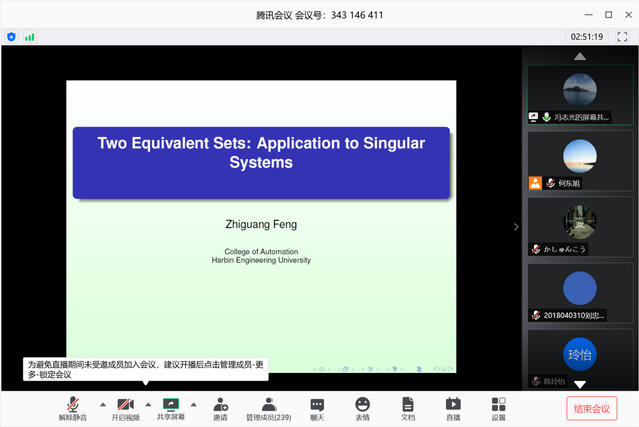The height and width of the screenshot is (427, 639).
Task: Expand share options arrow beside 共享屏幕
Action: 193,404
